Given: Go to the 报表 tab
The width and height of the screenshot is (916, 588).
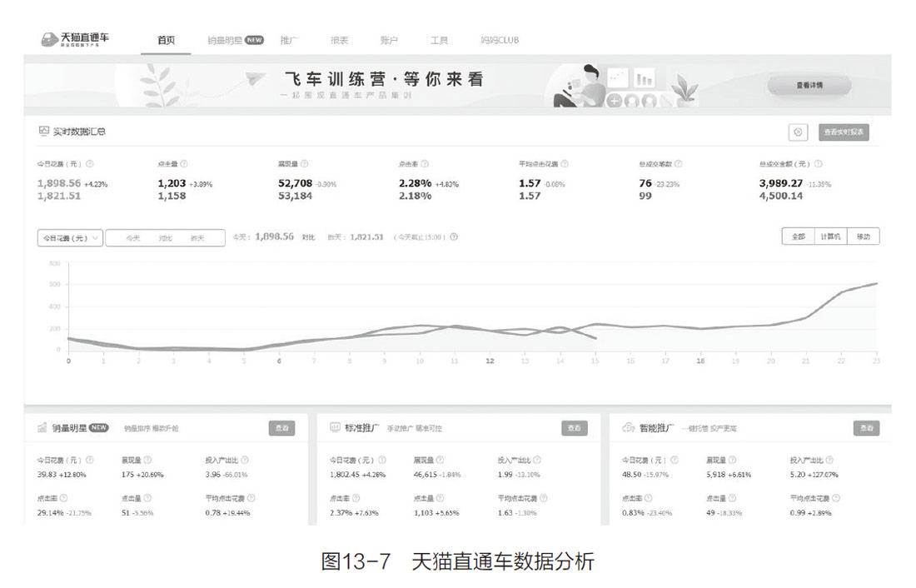Looking at the screenshot, I should [x=339, y=40].
